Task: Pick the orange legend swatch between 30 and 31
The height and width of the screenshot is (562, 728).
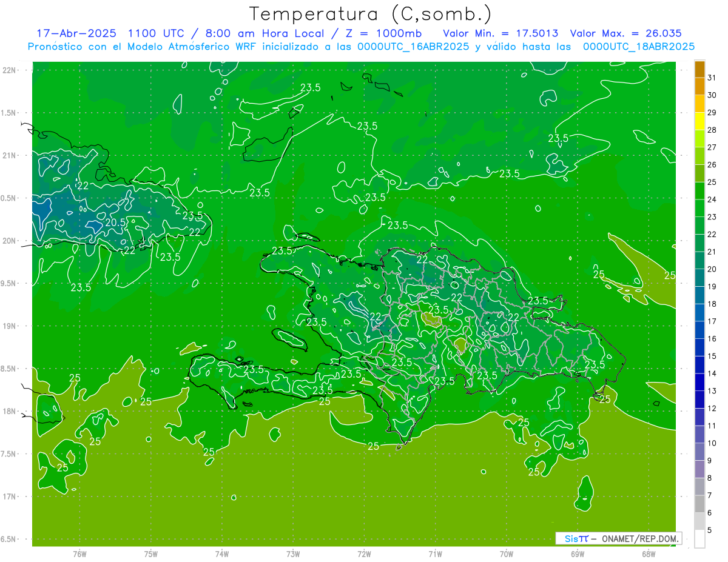Action: 699,87
